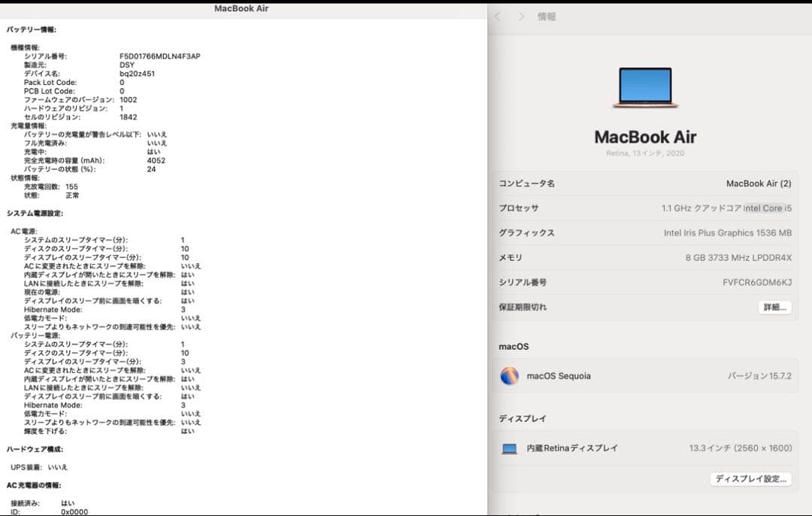This screenshot has height=516, width=812.
Task: Open ディスプレイ設定... display settings
Action: (750, 478)
